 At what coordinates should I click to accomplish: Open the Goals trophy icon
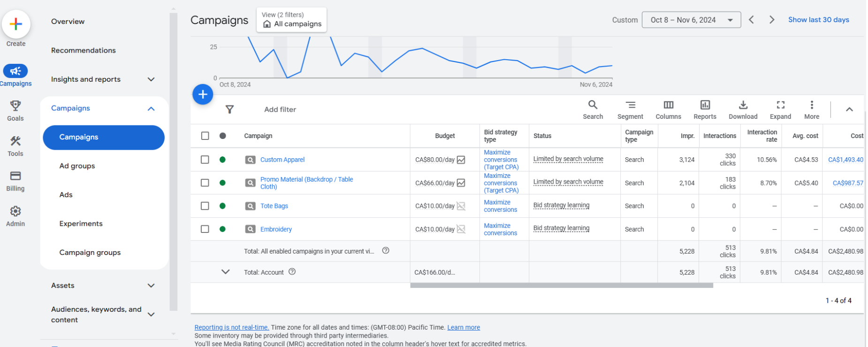[x=15, y=106]
